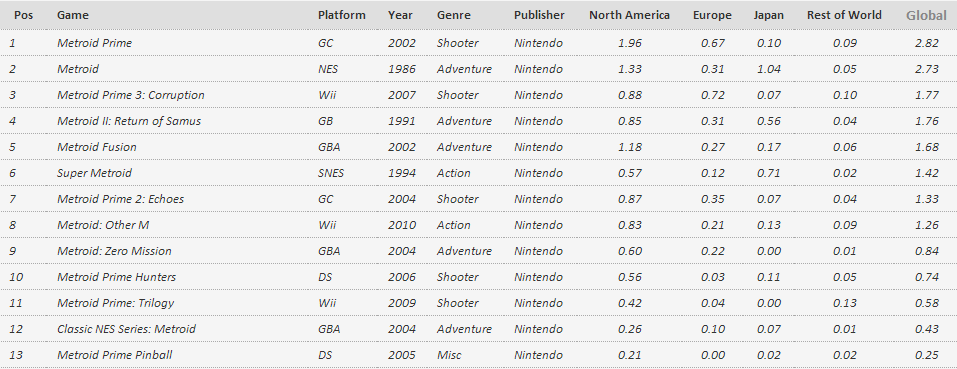Click the Metroid Prime Pinball title

coord(115,355)
